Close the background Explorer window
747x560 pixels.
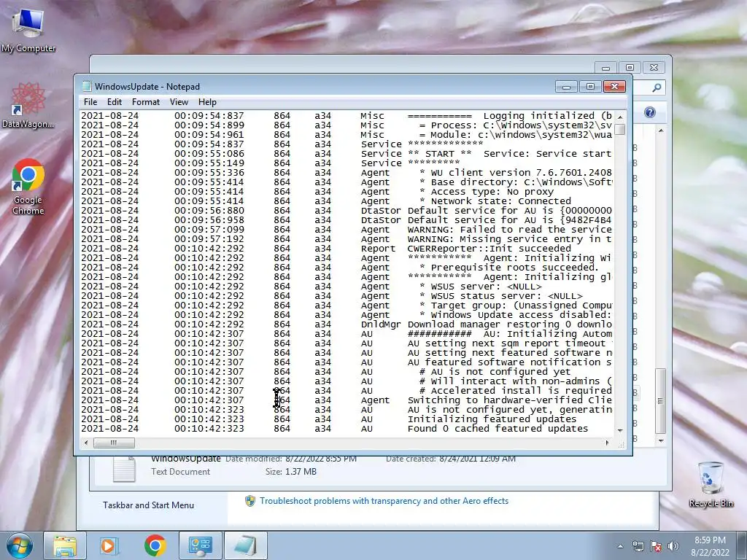654,68
